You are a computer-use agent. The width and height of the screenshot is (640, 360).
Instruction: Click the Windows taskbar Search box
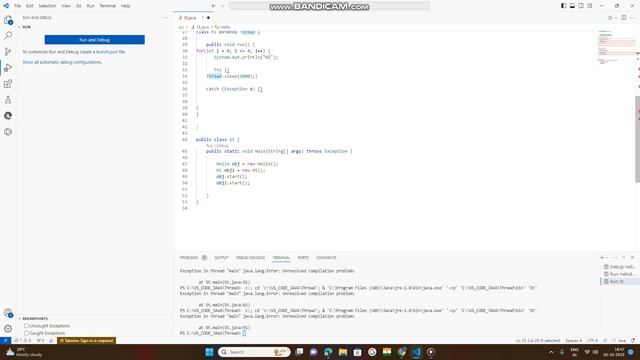point(254,352)
